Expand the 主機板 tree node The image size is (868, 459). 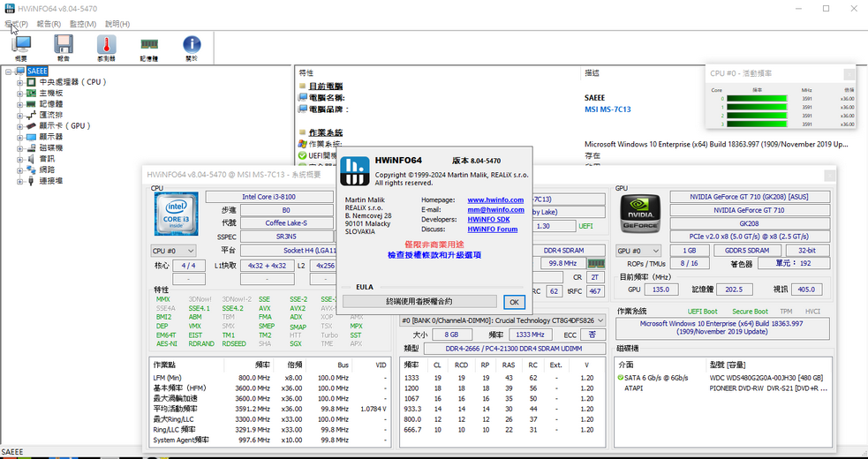click(20, 93)
